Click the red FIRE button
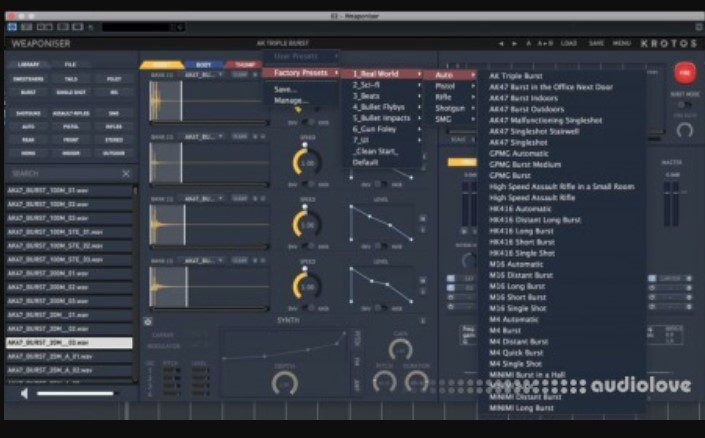 click(684, 73)
